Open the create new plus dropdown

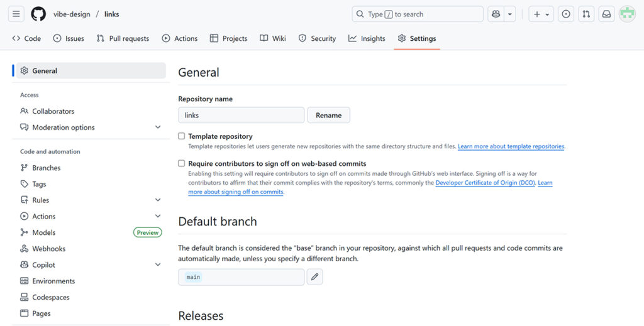point(541,14)
